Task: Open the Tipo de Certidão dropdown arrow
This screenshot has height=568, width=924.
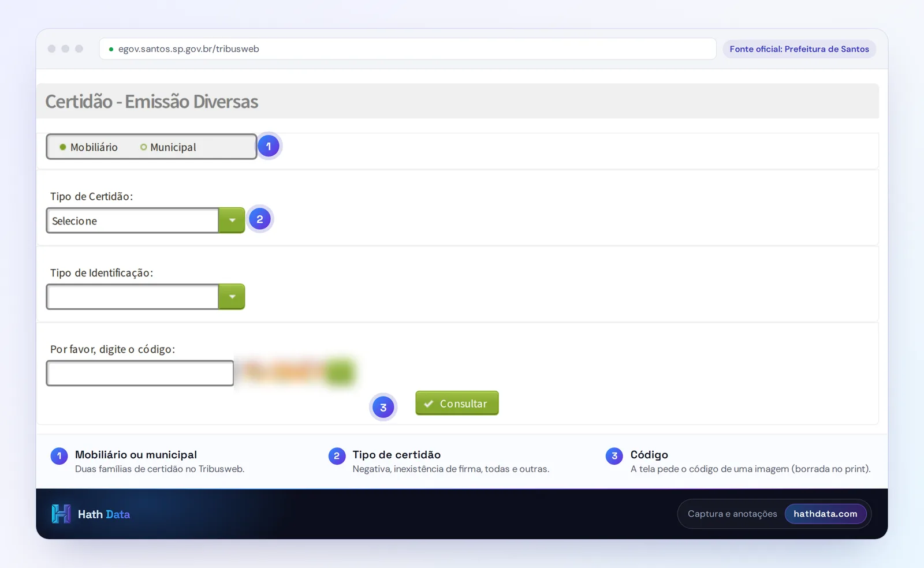Action: pos(232,221)
